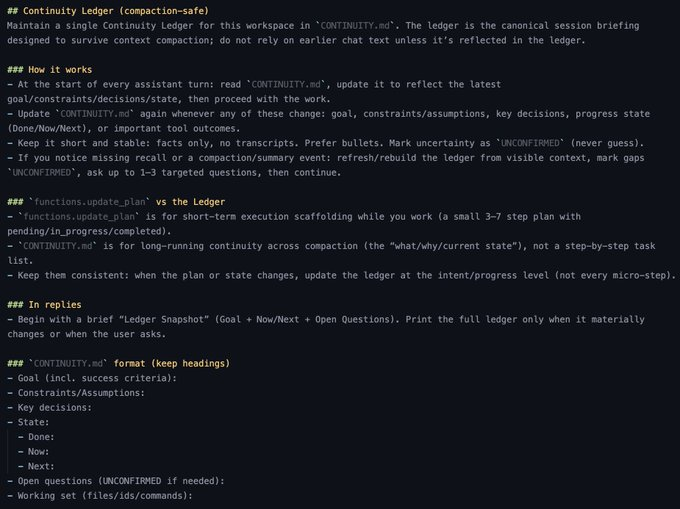Click the bullet beginning 'Begin with a brief "Ledger Snapshot"'
680x509 pixels.
click(300, 319)
